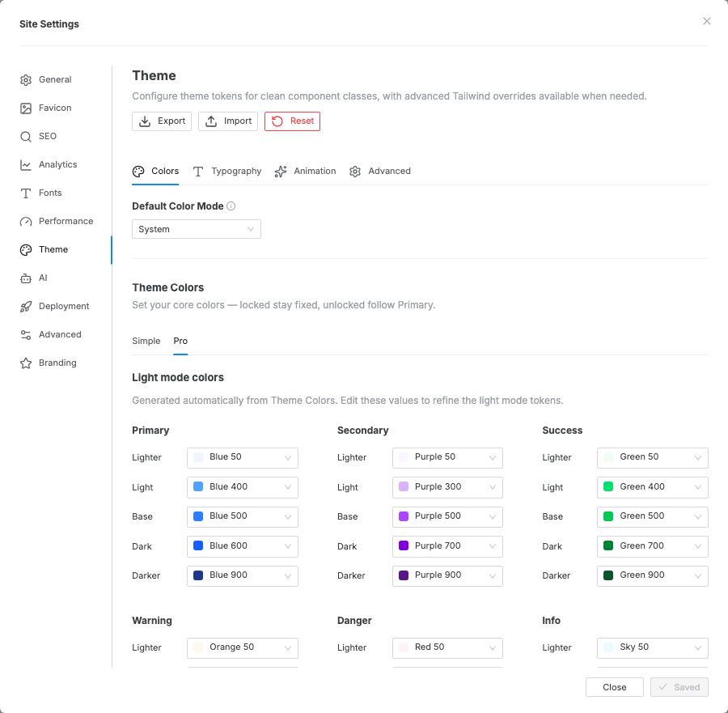Image resolution: width=728 pixels, height=713 pixels.
Task: Open Success Light Green 400 dropdown
Action: pyautogui.click(x=652, y=487)
